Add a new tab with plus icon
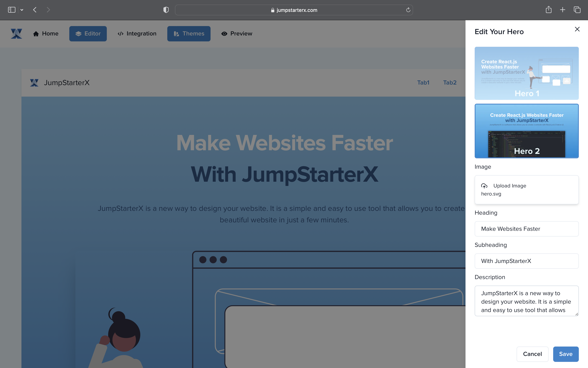This screenshot has width=588, height=368. (x=563, y=10)
